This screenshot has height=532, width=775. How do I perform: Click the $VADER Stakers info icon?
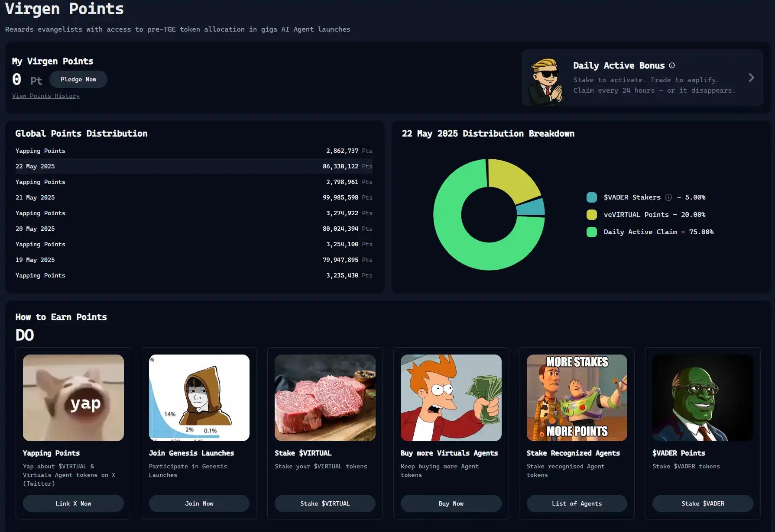[668, 197]
